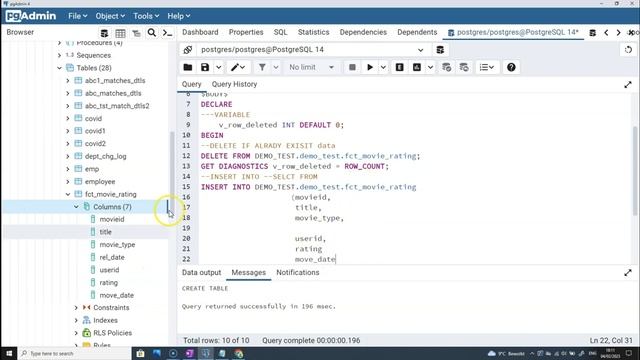The width and height of the screenshot is (640, 360).
Task: Maximize the query editor with expand icon
Action: (x=628, y=84)
